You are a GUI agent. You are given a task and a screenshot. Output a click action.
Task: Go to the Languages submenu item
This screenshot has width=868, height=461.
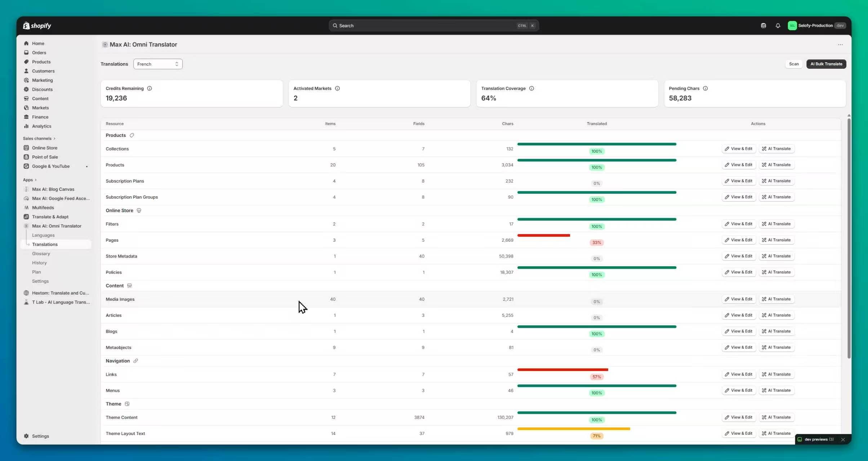pos(43,235)
